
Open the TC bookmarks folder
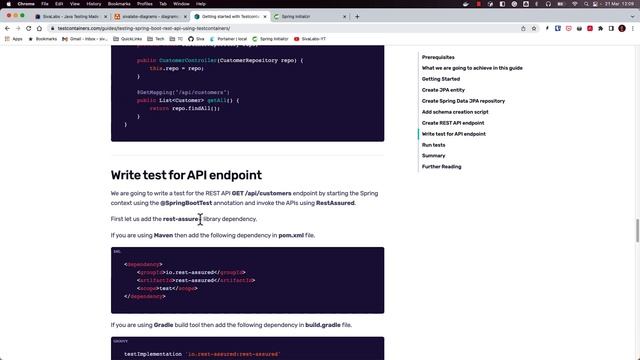point(176,39)
